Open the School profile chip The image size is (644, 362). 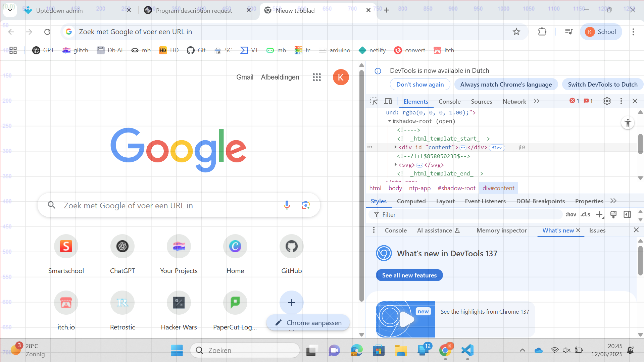[601, 32]
